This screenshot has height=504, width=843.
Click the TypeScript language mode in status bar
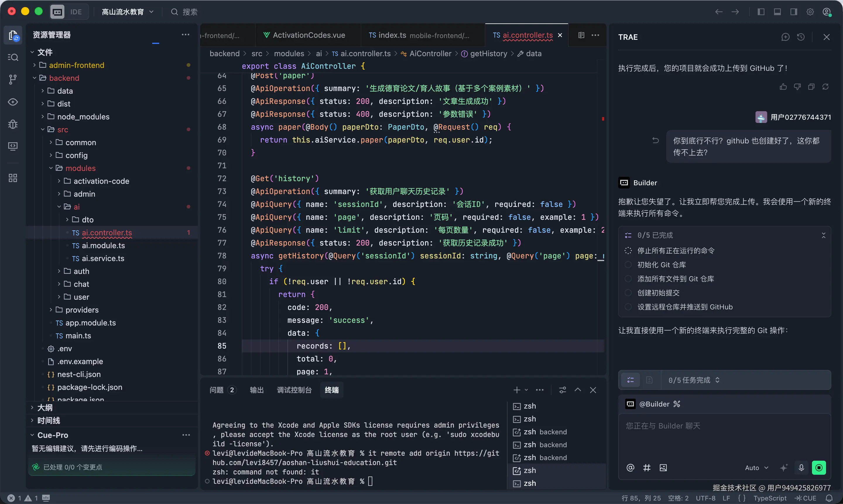[x=770, y=498]
